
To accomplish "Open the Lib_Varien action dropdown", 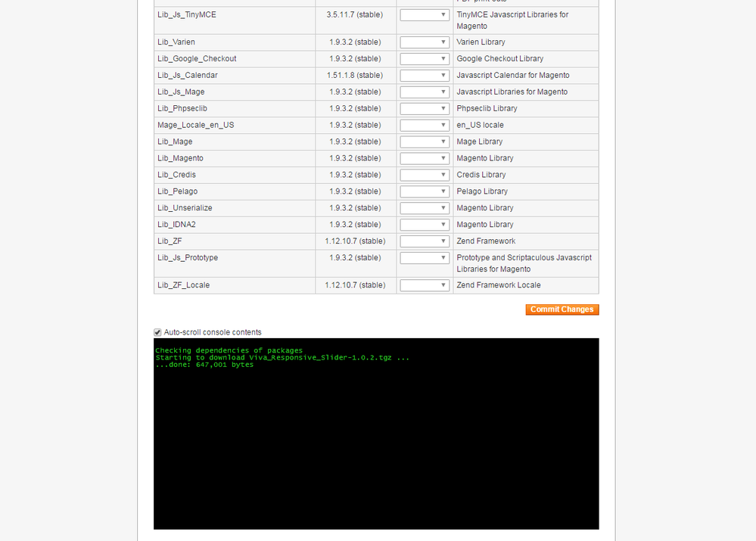I will [x=425, y=42].
